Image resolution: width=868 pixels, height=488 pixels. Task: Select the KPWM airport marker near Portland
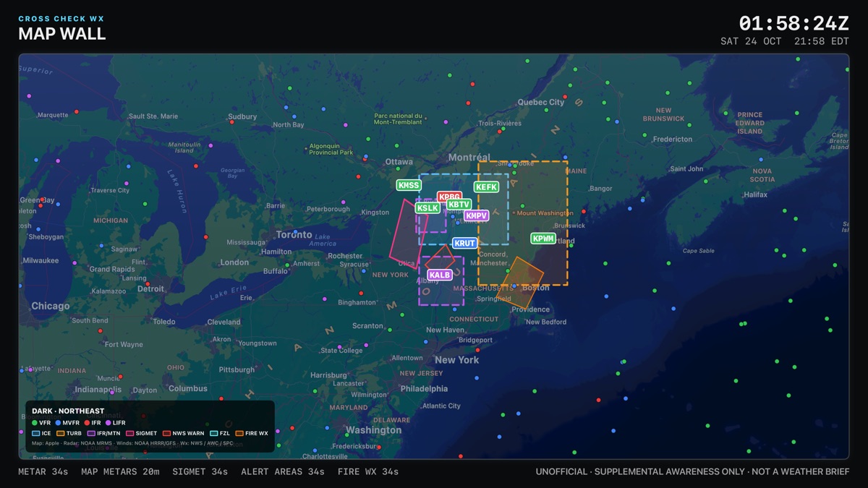point(543,239)
